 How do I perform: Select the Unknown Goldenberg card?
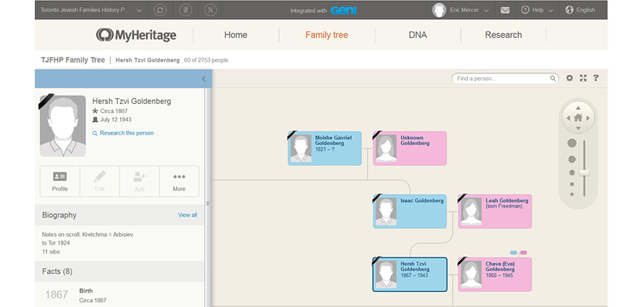pyautogui.click(x=410, y=148)
